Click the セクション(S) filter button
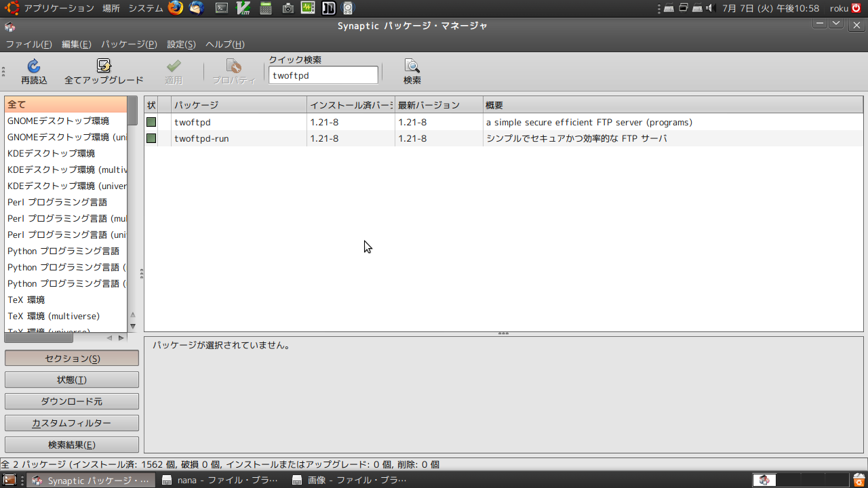868x488 pixels. [72, 358]
